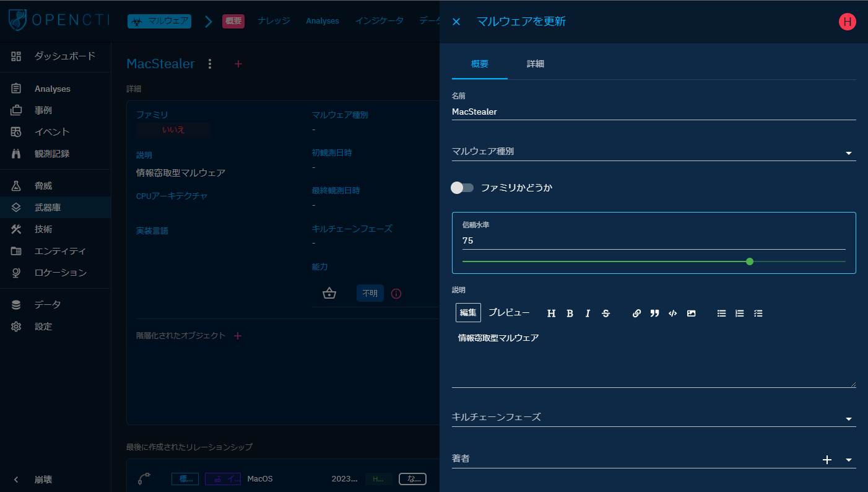Select the 詳細 tab in the update panel
The width and height of the screenshot is (868, 492).
[536, 64]
